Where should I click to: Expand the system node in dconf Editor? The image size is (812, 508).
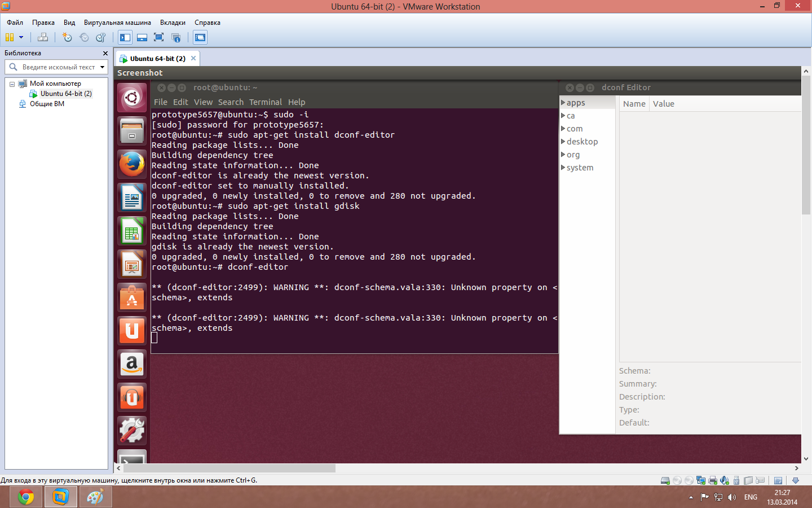pos(563,167)
